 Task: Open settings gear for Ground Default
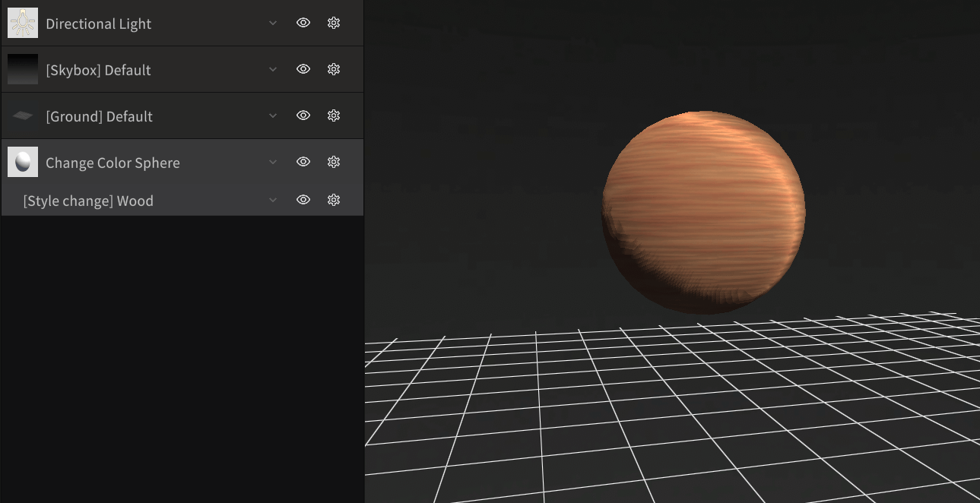(333, 115)
